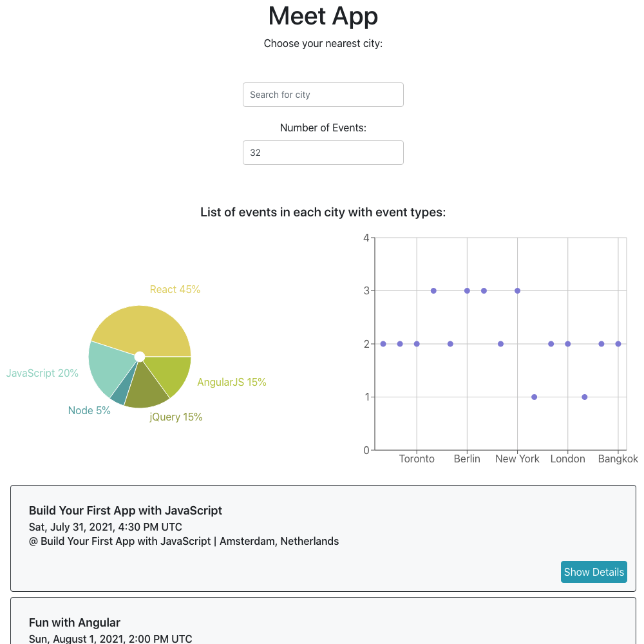Select the Number of Events input showing 32
Viewport: 644px width, 644px height.
(323, 153)
